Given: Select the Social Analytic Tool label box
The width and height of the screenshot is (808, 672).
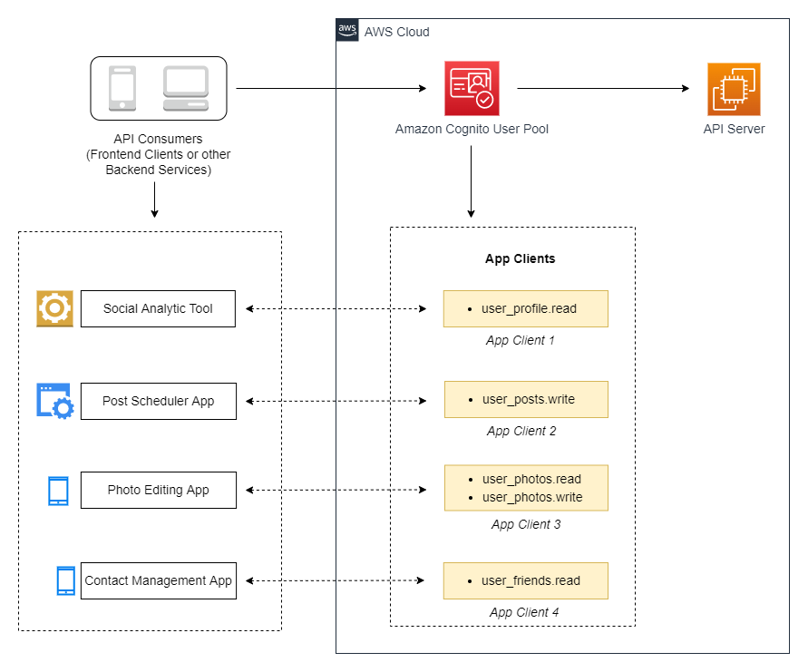Looking at the screenshot, I should (158, 308).
